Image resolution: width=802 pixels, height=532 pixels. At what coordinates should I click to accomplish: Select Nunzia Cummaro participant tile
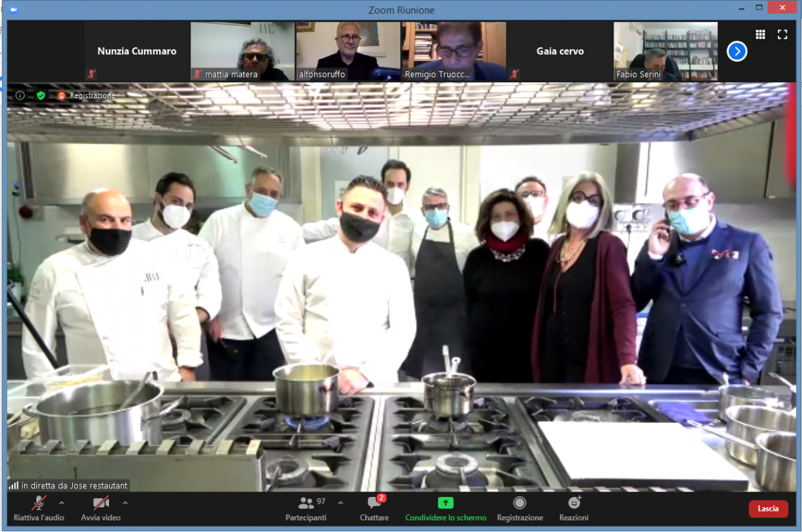(x=136, y=51)
